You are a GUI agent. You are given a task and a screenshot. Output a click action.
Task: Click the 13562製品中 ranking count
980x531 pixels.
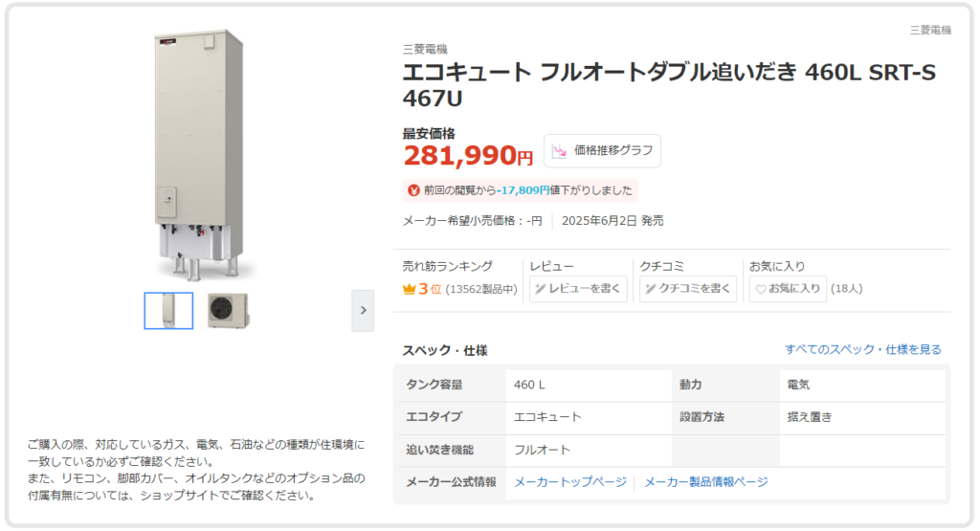click(x=482, y=289)
